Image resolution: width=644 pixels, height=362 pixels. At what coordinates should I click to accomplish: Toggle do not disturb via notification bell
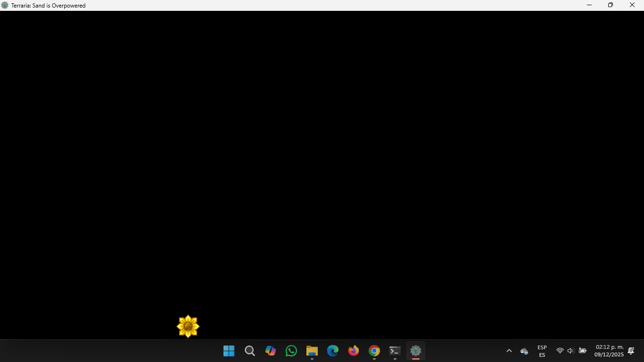[x=631, y=351]
